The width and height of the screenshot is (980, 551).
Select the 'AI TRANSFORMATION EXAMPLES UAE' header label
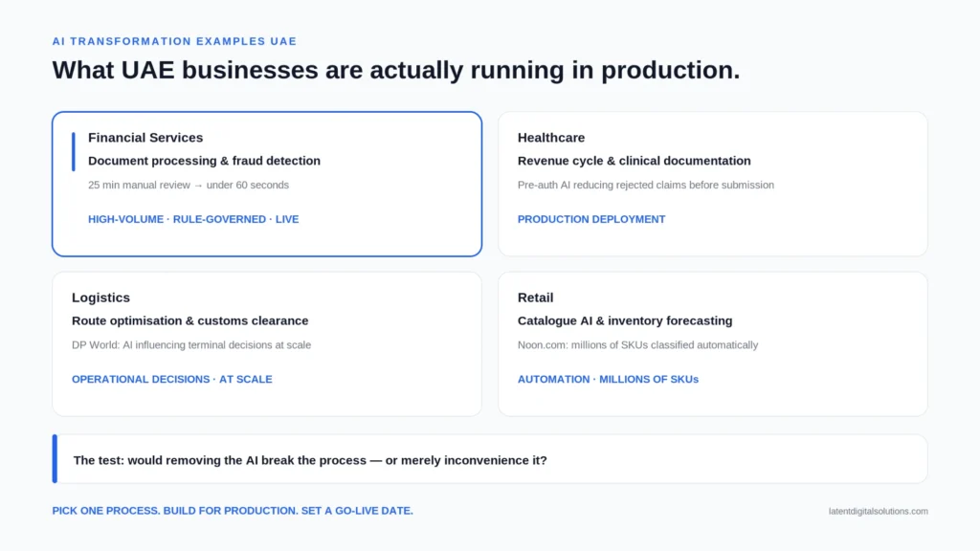[x=174, y=41]
